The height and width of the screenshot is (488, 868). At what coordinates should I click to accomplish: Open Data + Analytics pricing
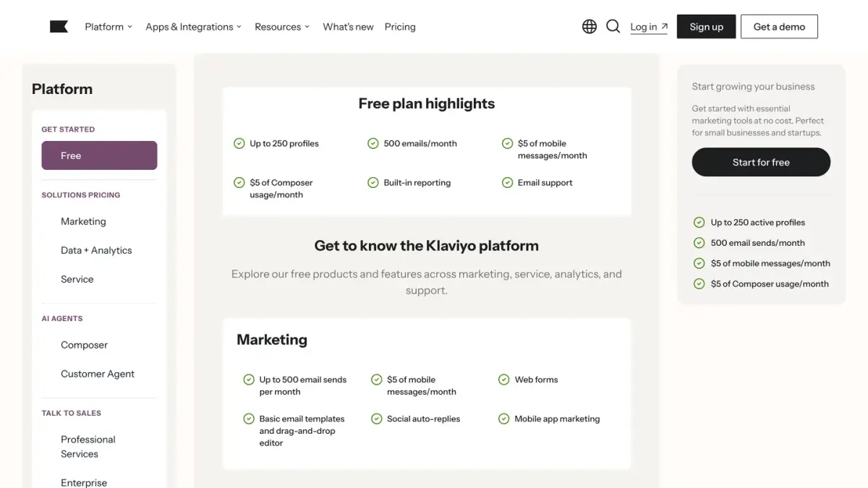96,250
